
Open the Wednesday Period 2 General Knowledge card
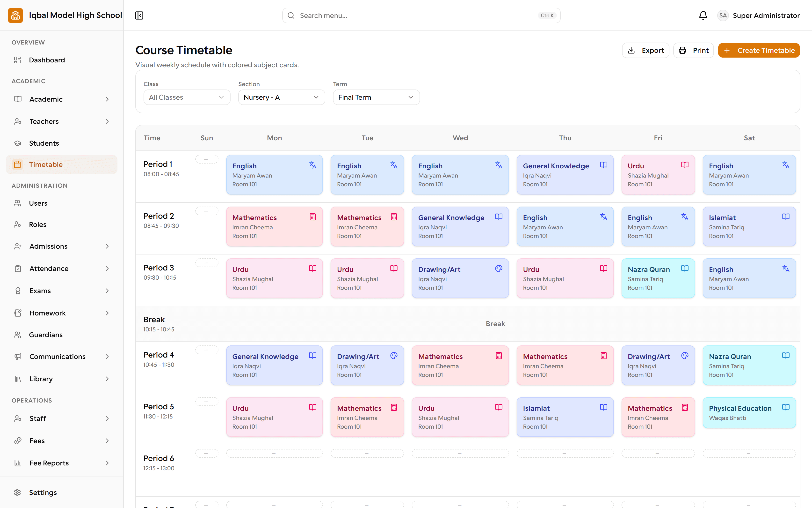[460, 226]
